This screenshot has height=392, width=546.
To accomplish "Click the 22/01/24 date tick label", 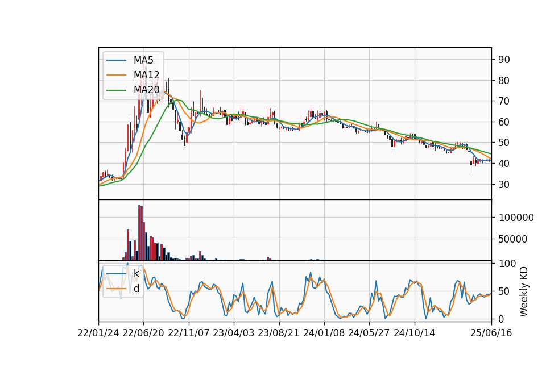I will pyautogui.click(x=98, y=333).
